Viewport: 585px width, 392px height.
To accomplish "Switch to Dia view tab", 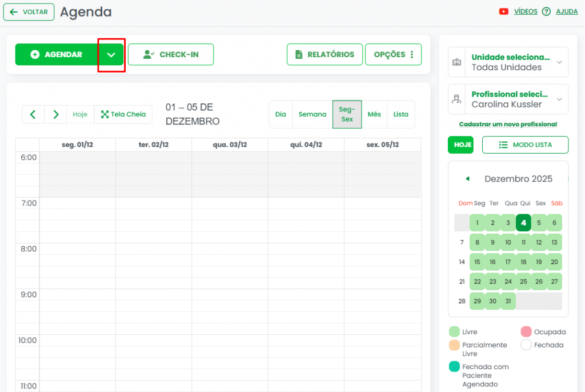I will pyautogui.click(x=281, y=114).
